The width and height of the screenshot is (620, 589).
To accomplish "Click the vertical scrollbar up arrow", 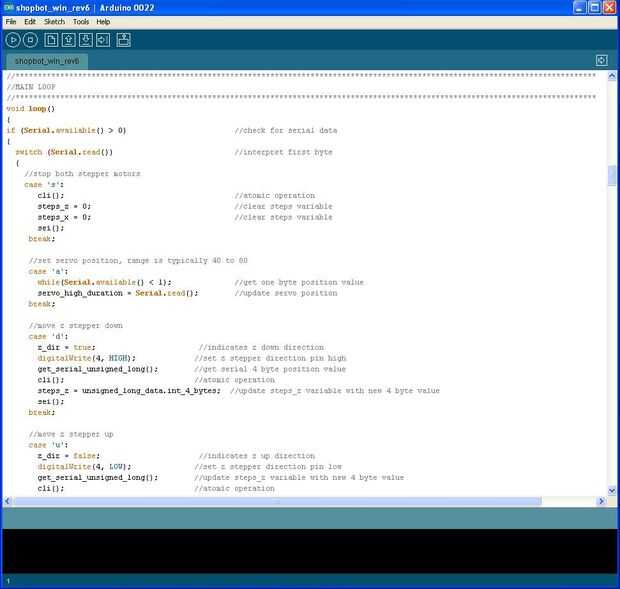I will [612, 76].
